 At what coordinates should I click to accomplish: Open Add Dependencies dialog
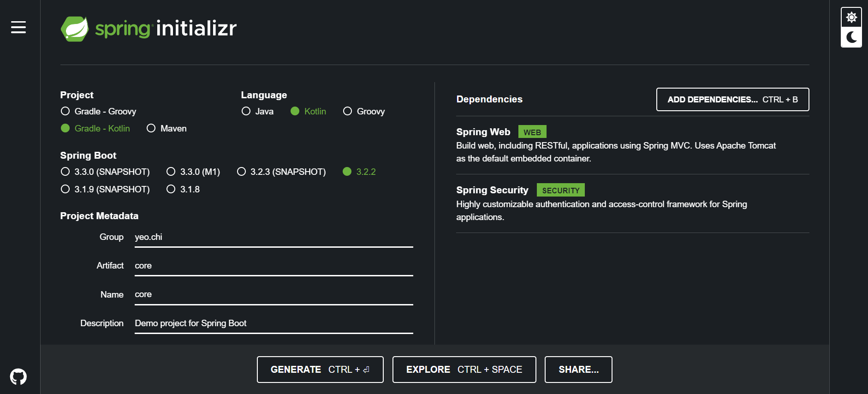pyautogui.click(x=732, y=99)
